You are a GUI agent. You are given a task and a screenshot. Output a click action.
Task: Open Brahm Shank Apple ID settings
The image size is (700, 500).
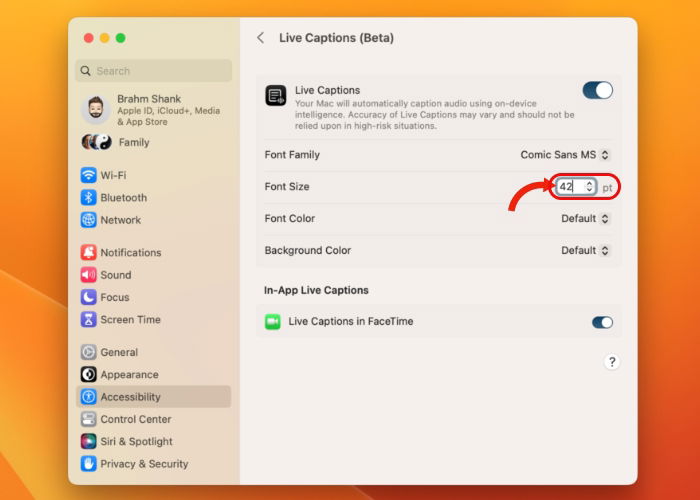(x=154, y=109)
